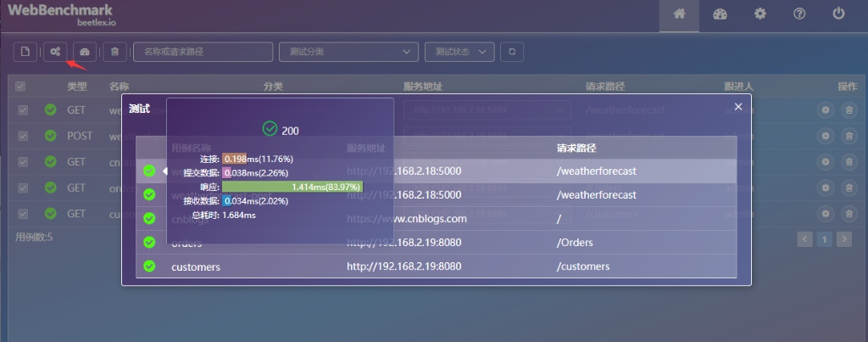The width and height of the screenshot is (868, 342).
Task: Expand the 测试状态 dropdown
Action: (459, 52)
